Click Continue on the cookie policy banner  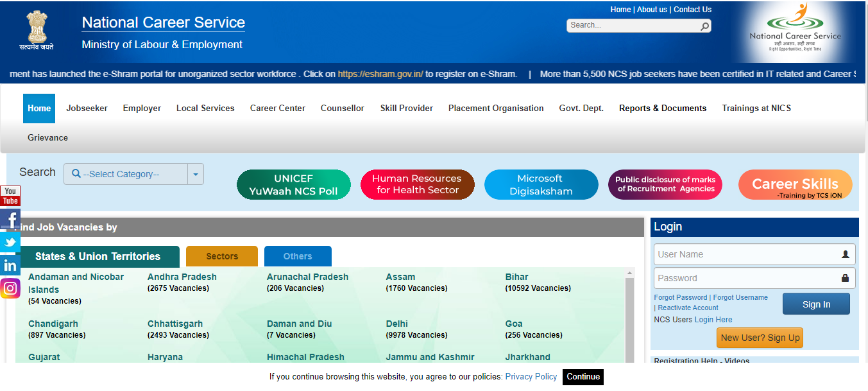583,377
